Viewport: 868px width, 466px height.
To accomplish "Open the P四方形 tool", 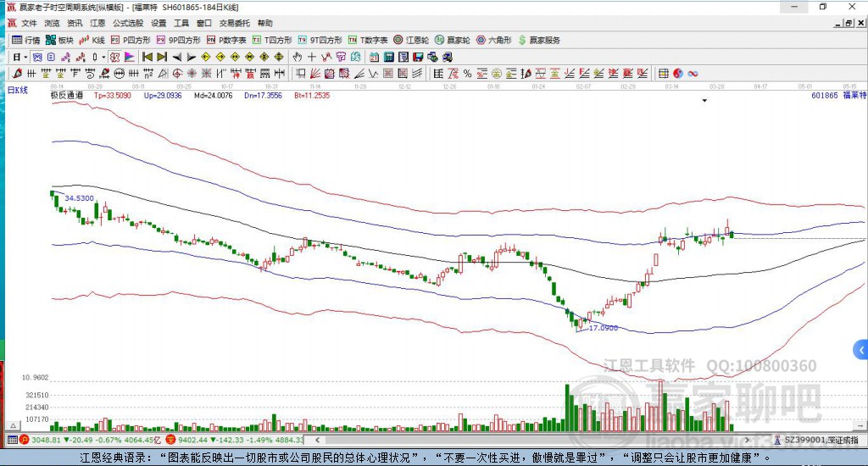I will [x=131, y=40].
